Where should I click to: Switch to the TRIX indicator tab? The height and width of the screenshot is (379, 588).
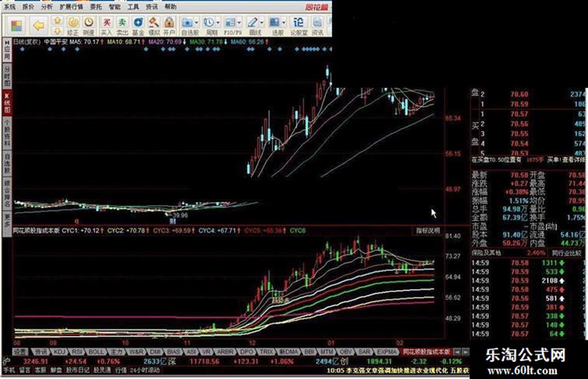click(x=267, y=352)
